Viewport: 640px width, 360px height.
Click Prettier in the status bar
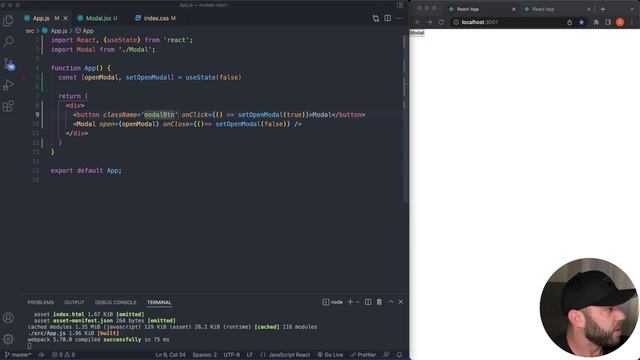coord(363,355)
